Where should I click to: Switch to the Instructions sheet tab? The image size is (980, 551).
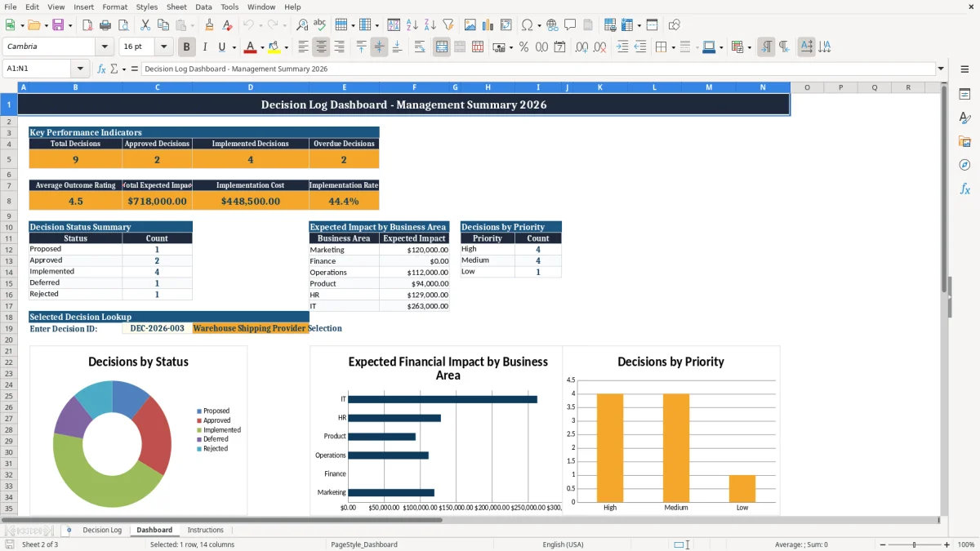[x=205, y=531]
